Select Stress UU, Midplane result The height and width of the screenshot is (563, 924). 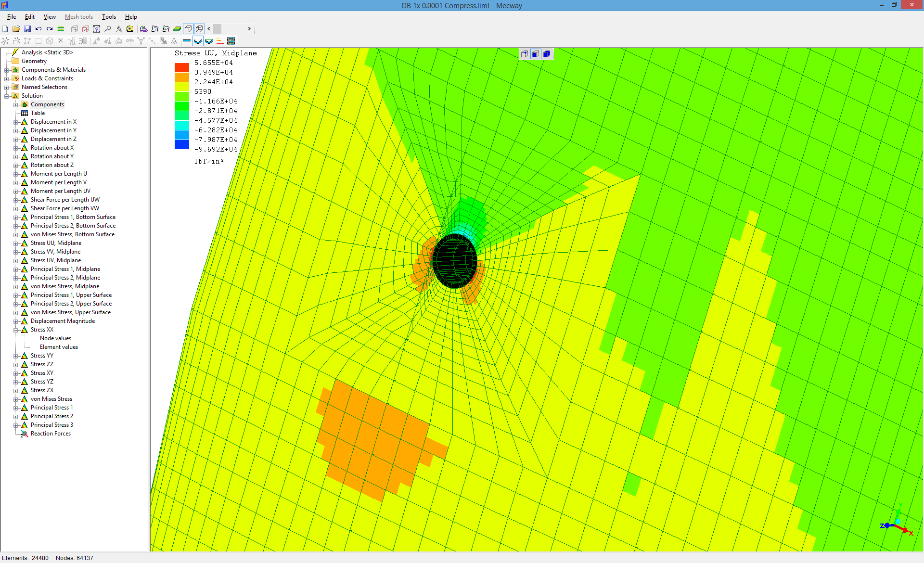tap(56, 243)
